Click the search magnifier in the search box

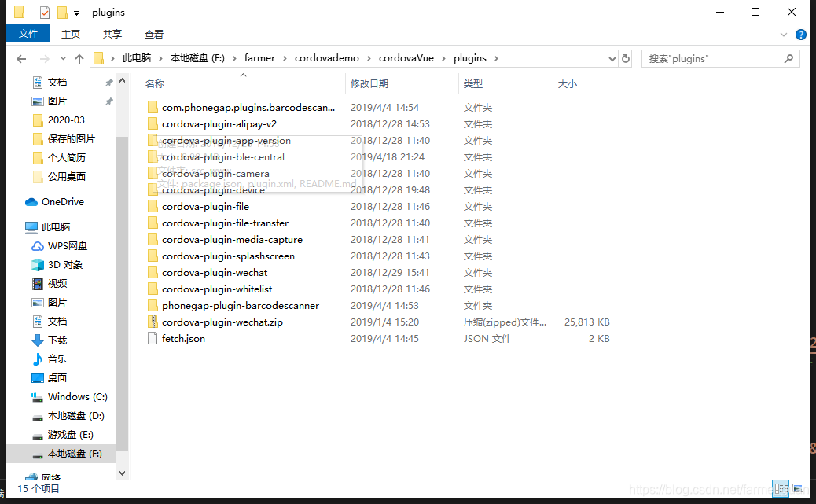click(788, 58)
